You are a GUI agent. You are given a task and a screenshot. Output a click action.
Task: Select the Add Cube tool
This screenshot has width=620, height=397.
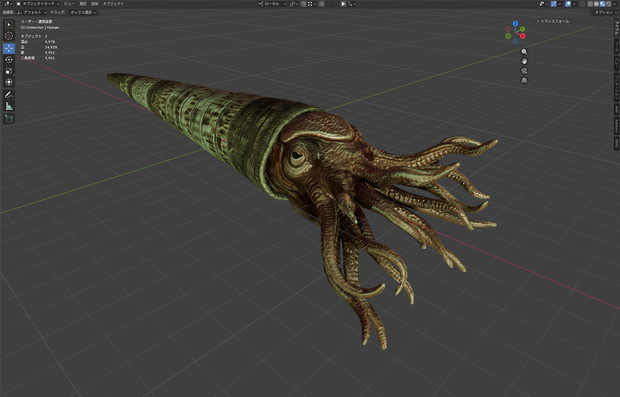(9, 119)
